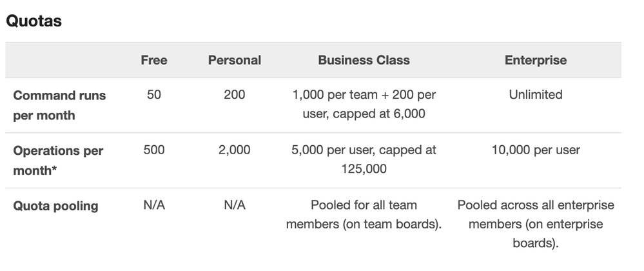The image size is (644, 271).
Task: Click the Operations per month* row label
Action: coord(58,161)
